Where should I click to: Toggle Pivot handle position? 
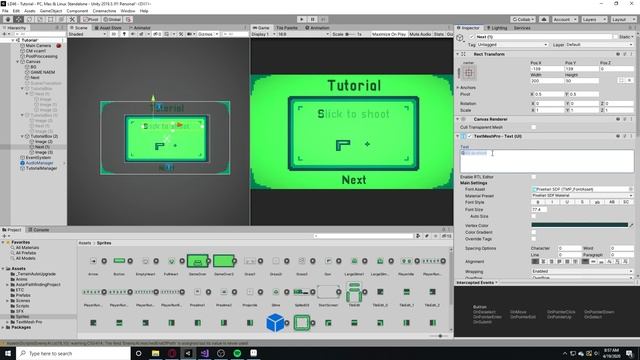(x=91, y=19)
